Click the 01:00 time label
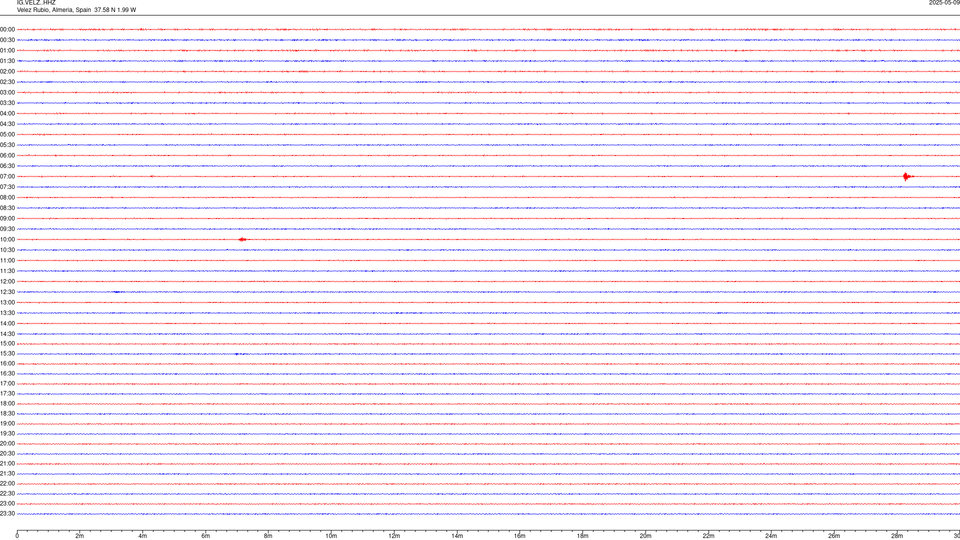960x540 pixels. pos(7,50)
